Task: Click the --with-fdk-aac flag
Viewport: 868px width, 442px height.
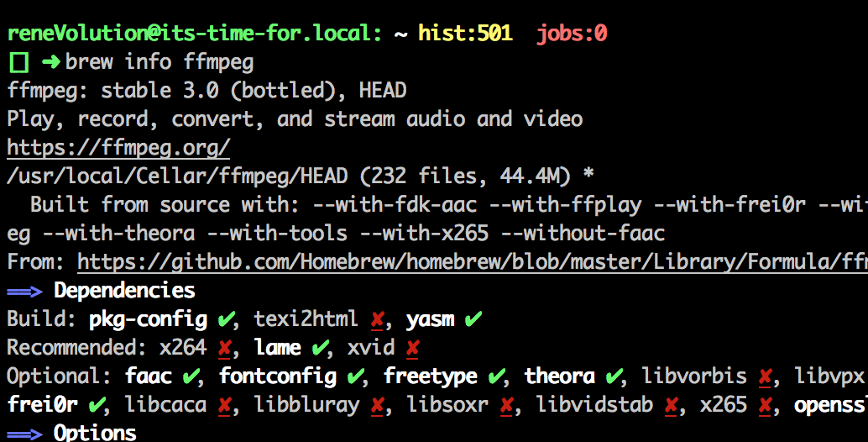Action: click(395, 205)
